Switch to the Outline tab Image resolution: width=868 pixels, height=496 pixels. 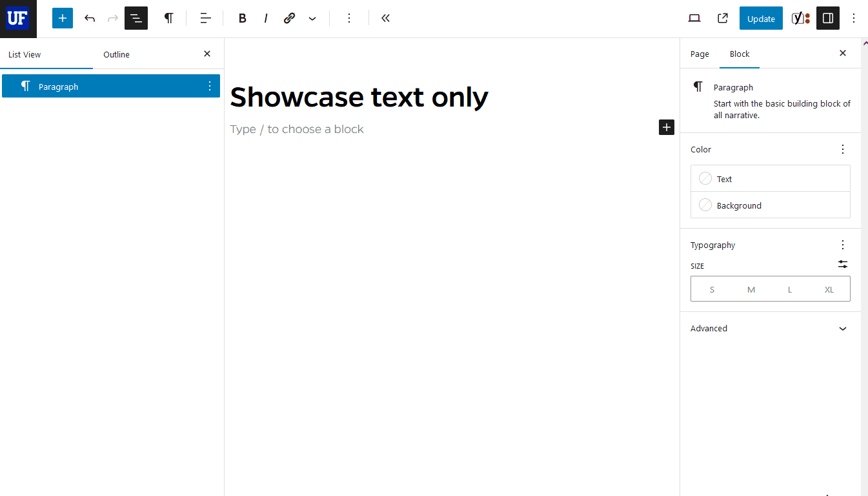click(x=116, y=54)
